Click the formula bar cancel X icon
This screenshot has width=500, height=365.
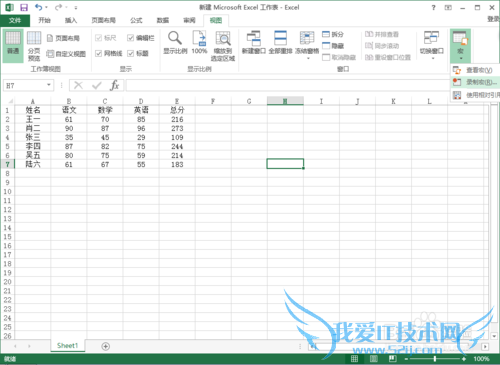[x=78, y=86]
